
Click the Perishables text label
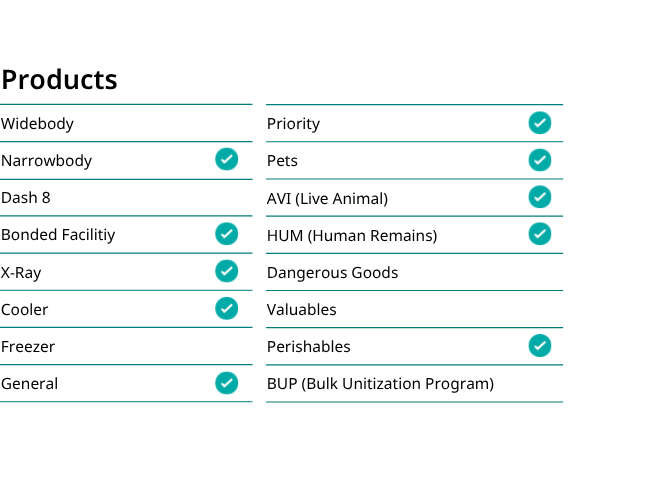click(308, 347)
